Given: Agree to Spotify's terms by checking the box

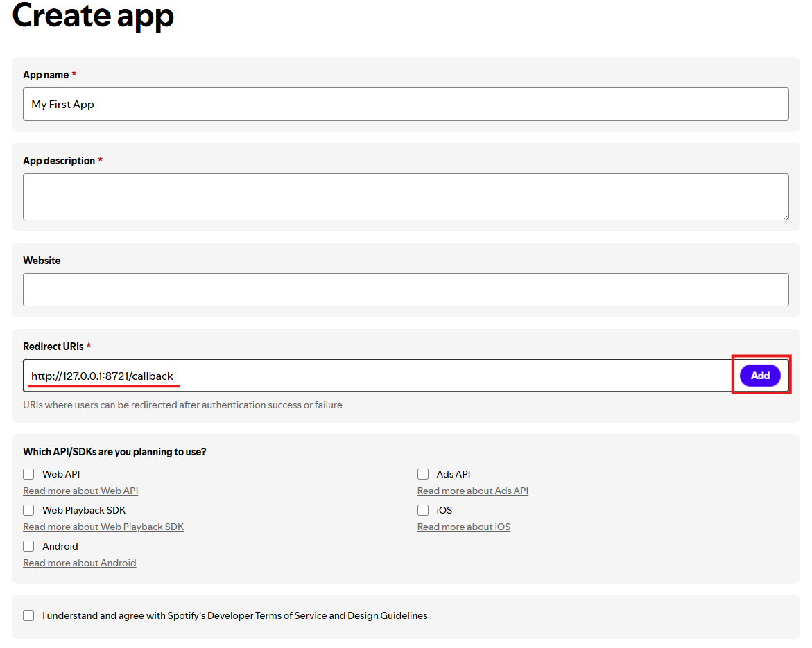Looking at the screenshot, I should [x=28, y=615].
